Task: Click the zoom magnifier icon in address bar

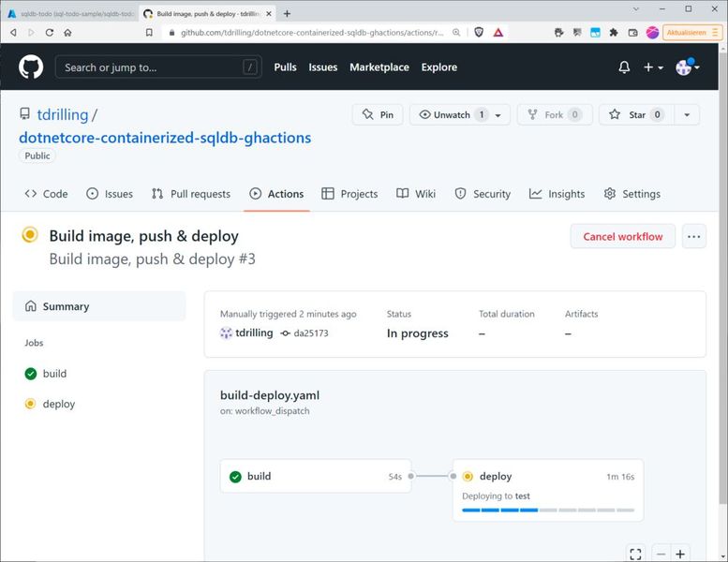Action: click(456, 33)
